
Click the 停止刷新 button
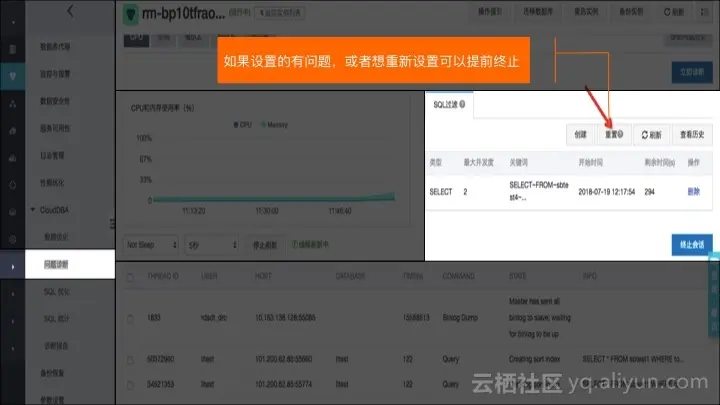pyautogui.click(x=265, y=245)
